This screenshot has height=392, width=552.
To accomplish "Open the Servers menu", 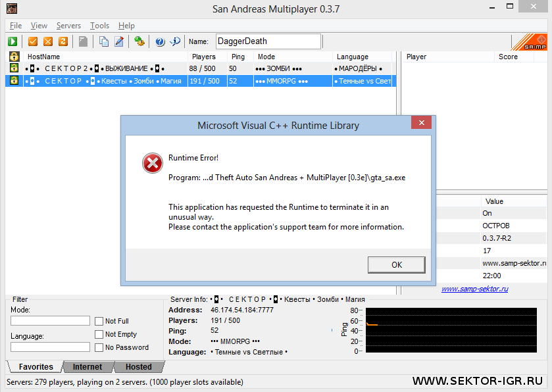I will 68,26.
